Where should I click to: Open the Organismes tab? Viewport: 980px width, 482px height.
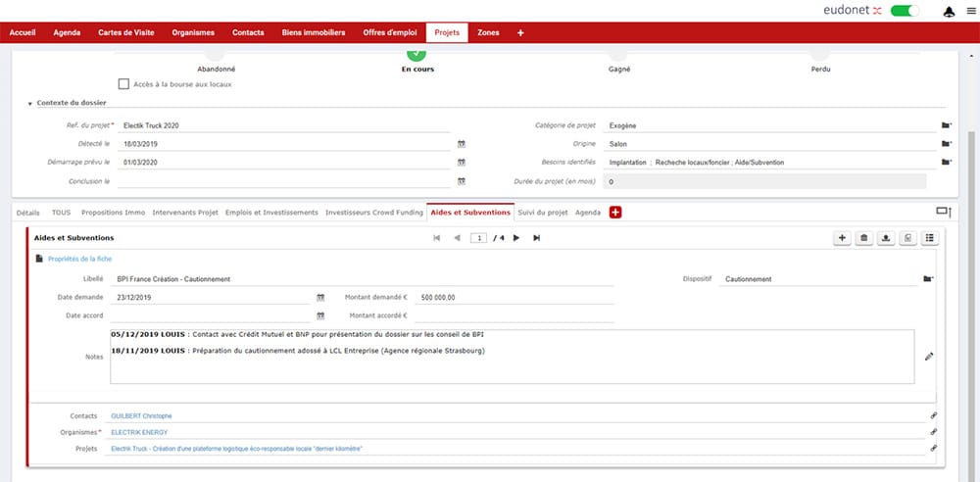193,32
